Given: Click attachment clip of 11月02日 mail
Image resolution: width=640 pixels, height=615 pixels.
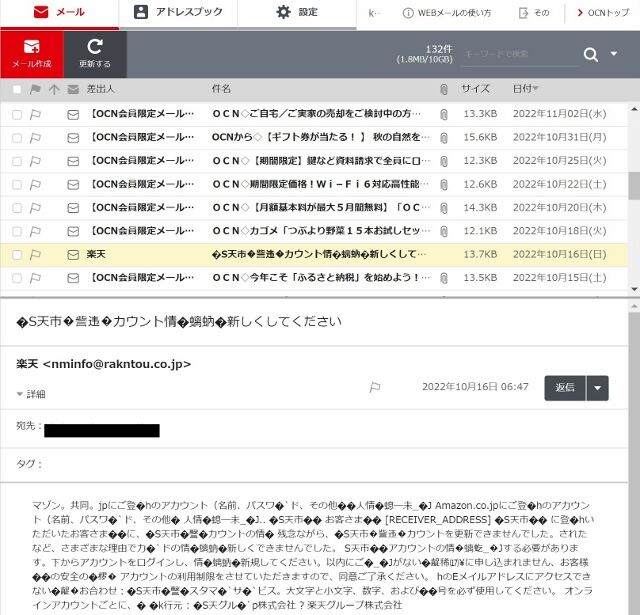Looking at the screenshot, I should [x=444, y=115].
